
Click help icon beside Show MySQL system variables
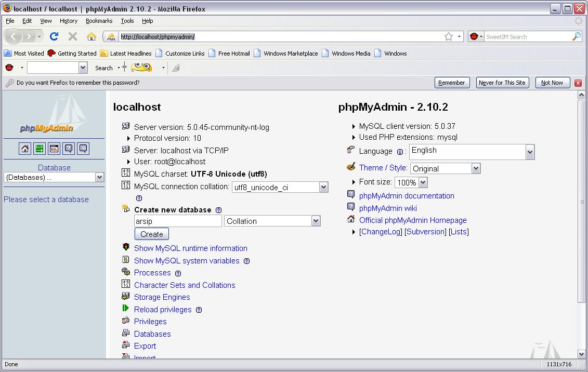pyautogui.click(x=246, y=261)
